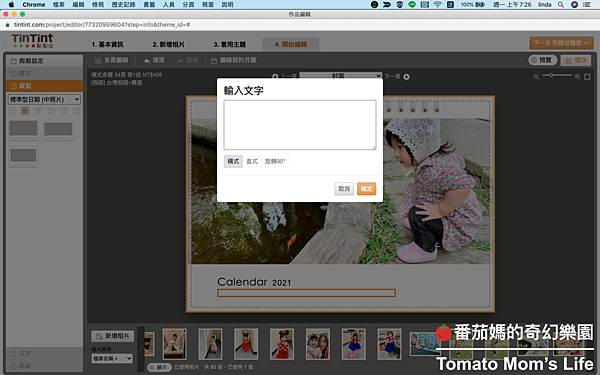Select the two-column layout filter icon
600x375 pixels.
pyautogui.click(x=38, y=111)
